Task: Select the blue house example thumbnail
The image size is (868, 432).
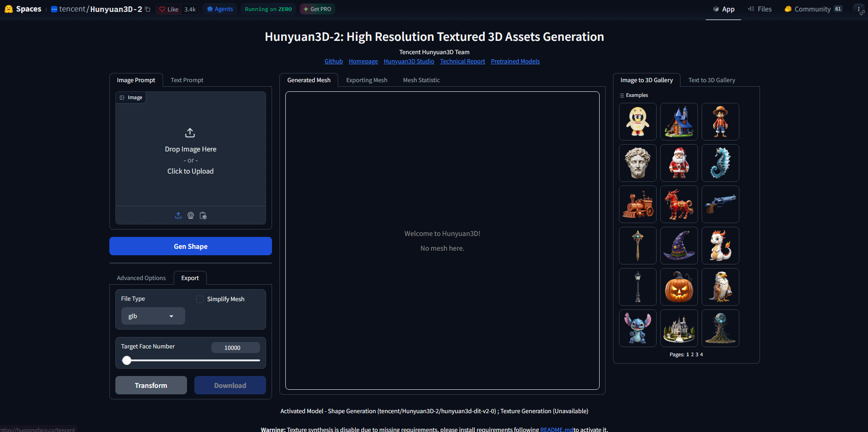Action: click(x=679, y=122)
